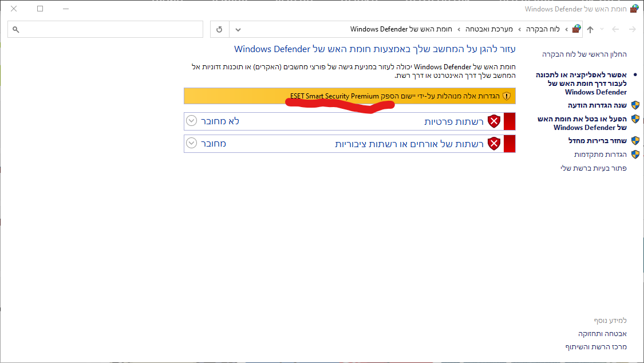Click the לא מחובר status text
The image size is (644, 363).
point(220,121)
